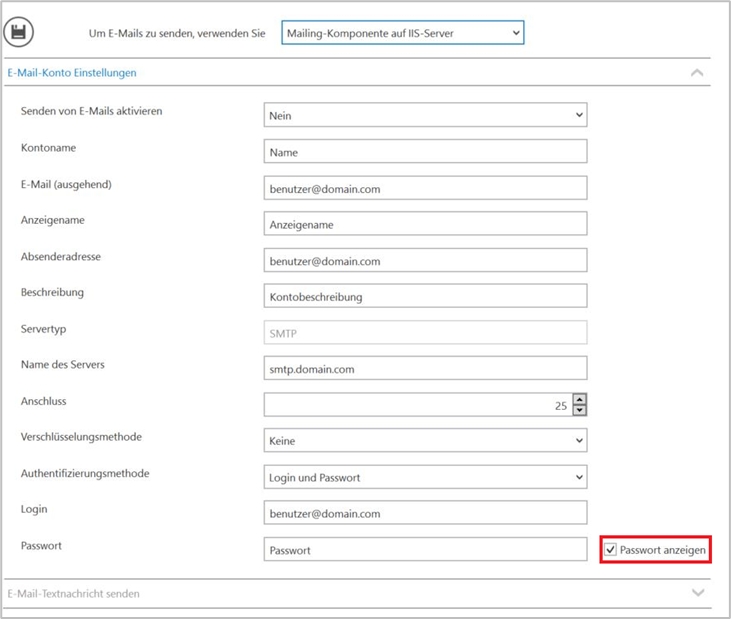Focus the Passwort input field

click(425, 550)
